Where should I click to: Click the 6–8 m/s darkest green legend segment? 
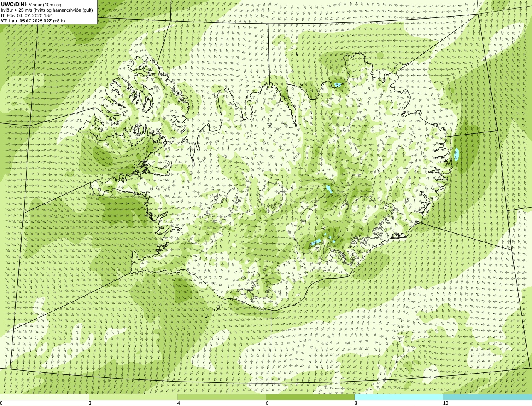tap(310, 397)
